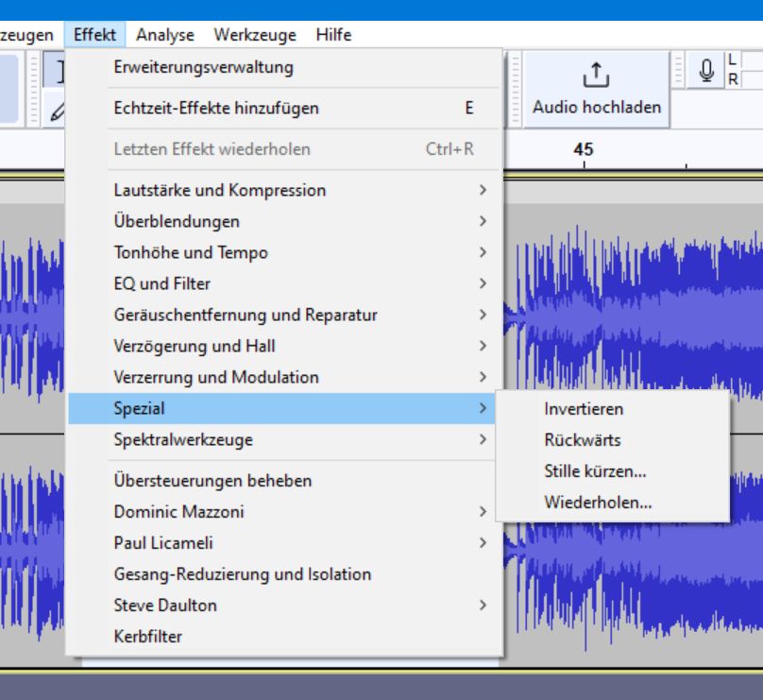Expand Verzögerung und Hall submenu
The image size is (763, 700).
(195, 346)
